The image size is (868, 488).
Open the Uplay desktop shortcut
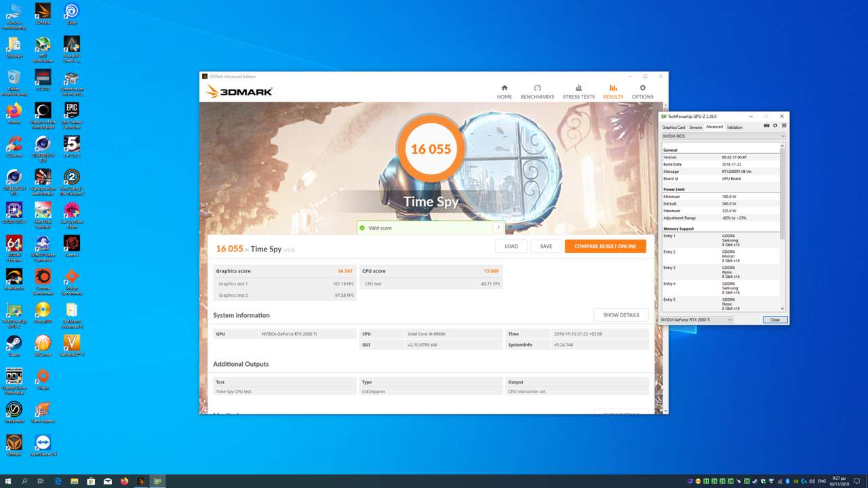point(71,14)
